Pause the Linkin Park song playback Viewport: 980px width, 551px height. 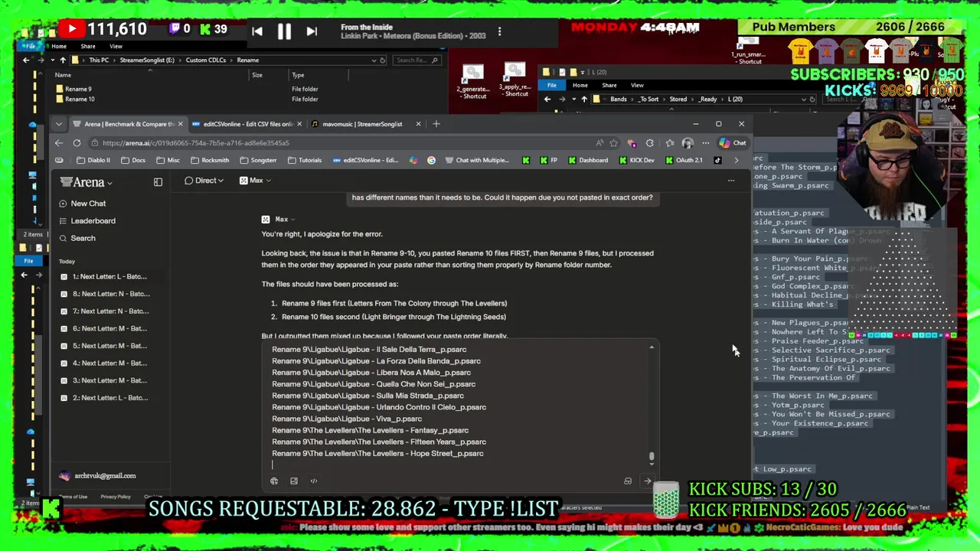click(x=284, y=31)
